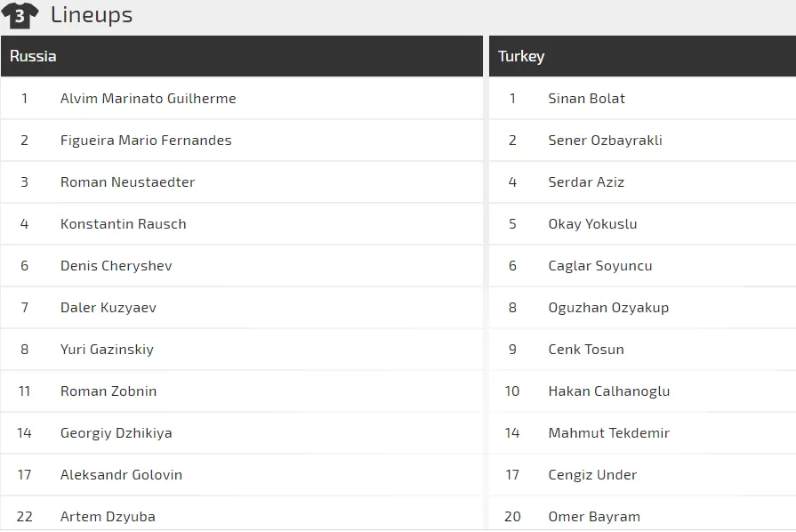
Task: Open Sinan Bolat's player entry
Action: tap(586, 99)
